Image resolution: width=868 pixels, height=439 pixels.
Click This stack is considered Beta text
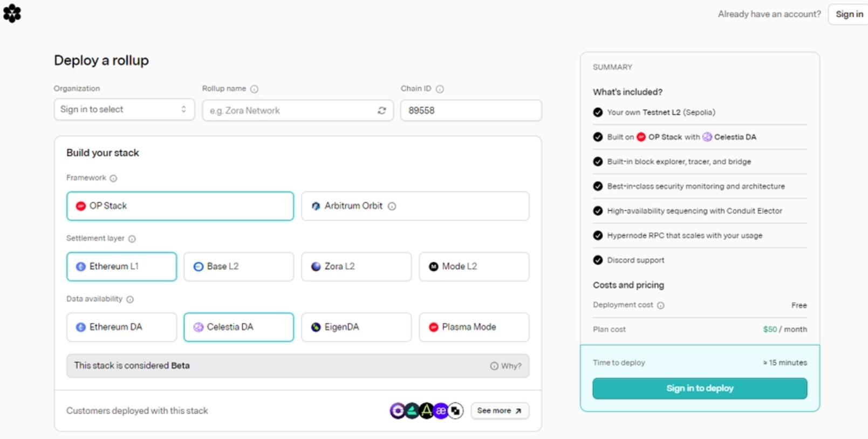[x=132, y=366]
